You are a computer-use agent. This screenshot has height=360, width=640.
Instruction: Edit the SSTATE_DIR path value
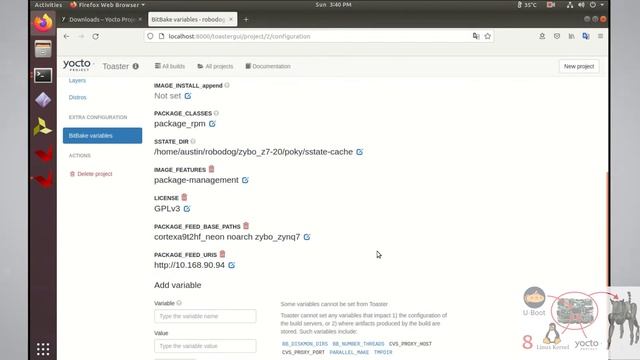(360, 152)
